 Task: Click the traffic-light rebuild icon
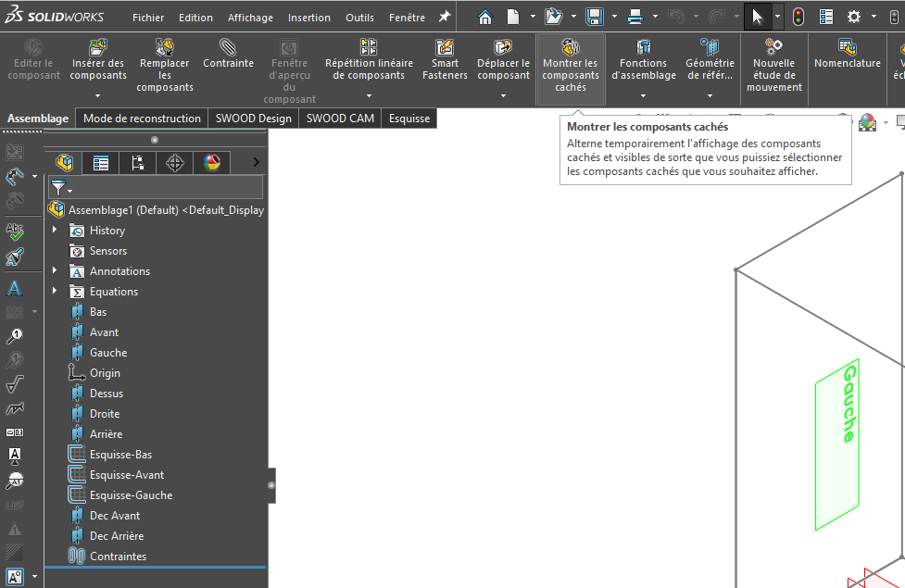tap(798, 17)
